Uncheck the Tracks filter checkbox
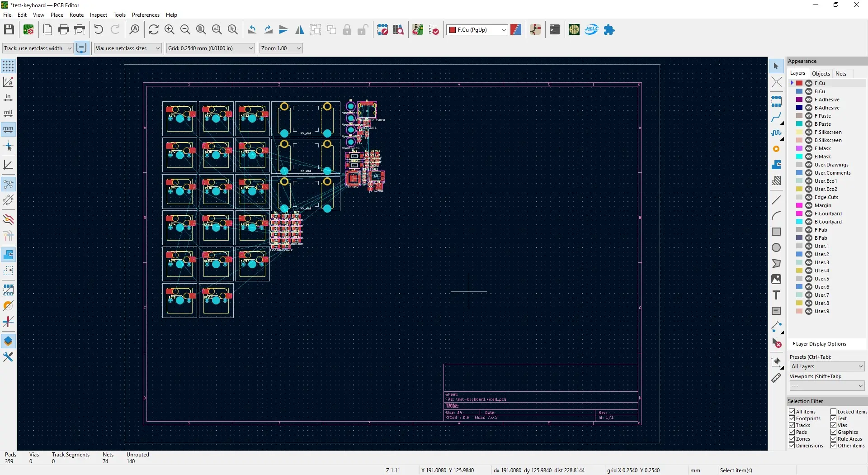Image resolution: width=868 pixels, height=475 pixels. pyautogui.click(x=792, y=425)
